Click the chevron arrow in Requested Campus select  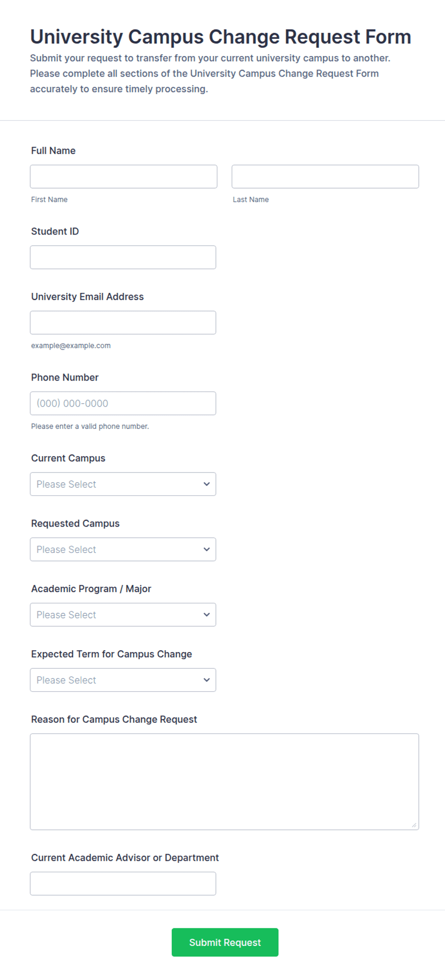click(207, 549)
